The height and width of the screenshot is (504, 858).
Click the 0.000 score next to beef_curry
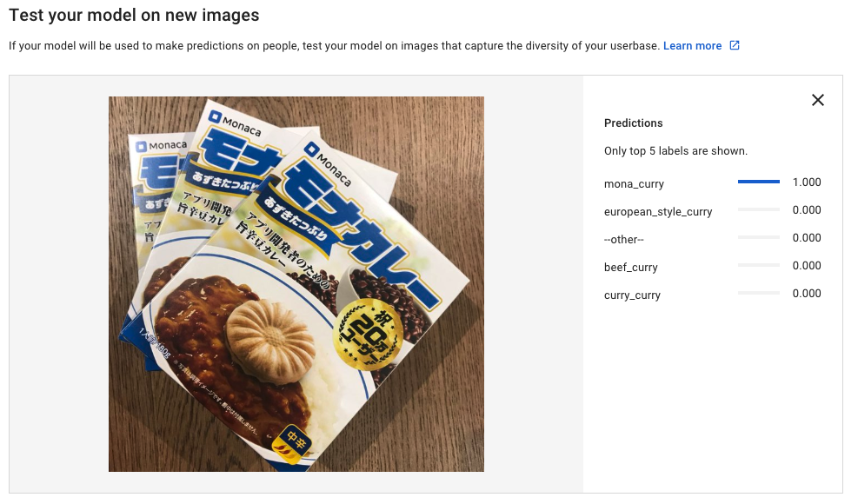(x=807, y=265)
